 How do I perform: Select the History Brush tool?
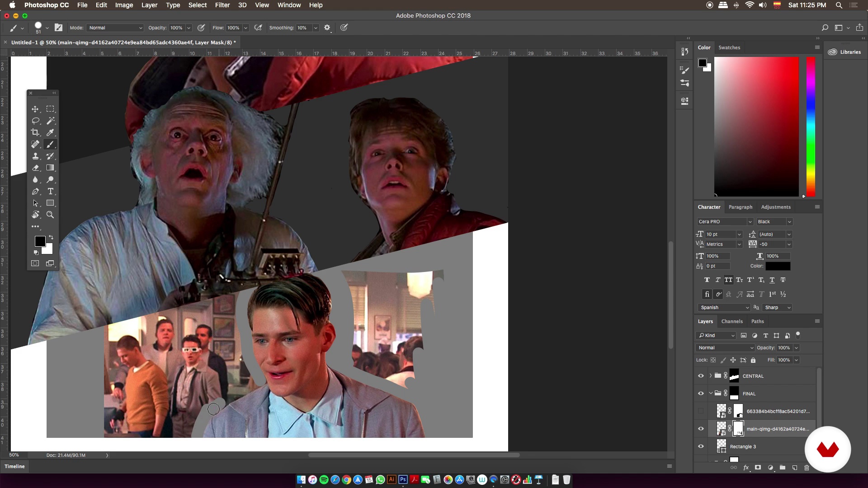click(x=50, y=156)
